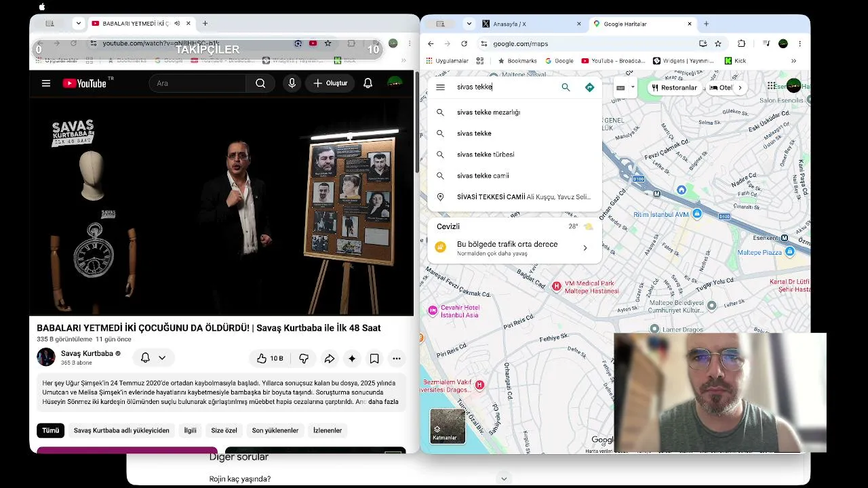868x488 pixels.
Task: Filter by 'Savaş Kurtbaba adlı yükleyiciden' chip
Action: pos(121,430)
